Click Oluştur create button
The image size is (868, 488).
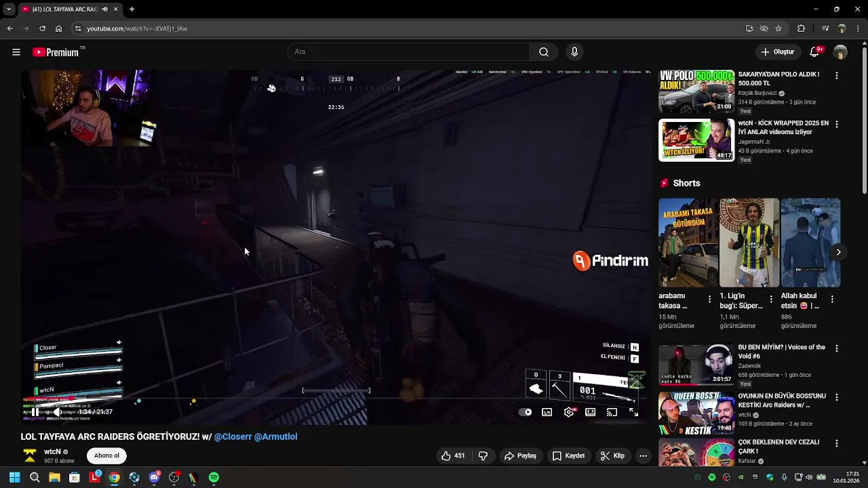click(777, 52)
